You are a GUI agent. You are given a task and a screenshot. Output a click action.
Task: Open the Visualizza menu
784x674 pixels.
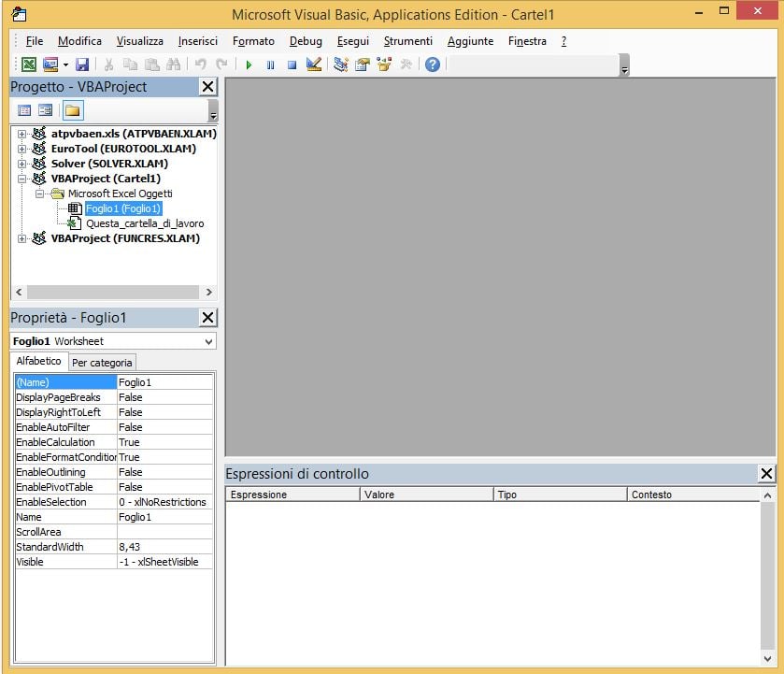click(x=139, y=41)
